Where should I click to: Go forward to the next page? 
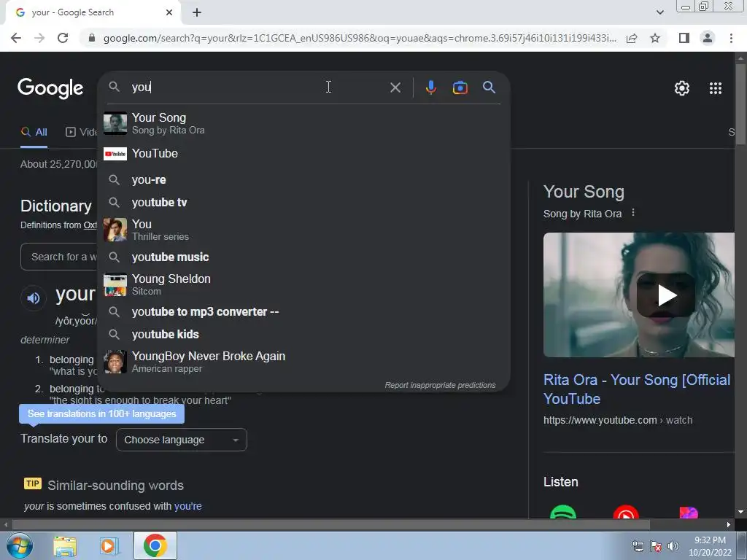tap(39, 38)
